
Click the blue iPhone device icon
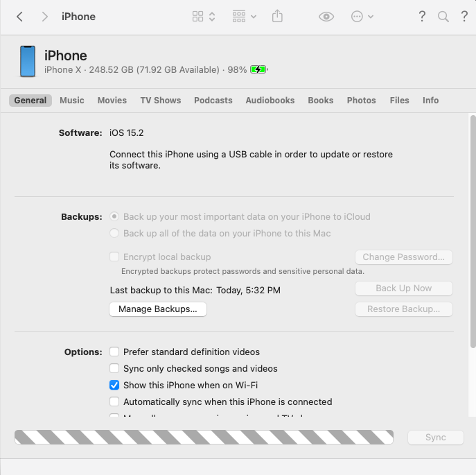coord(28,61)
